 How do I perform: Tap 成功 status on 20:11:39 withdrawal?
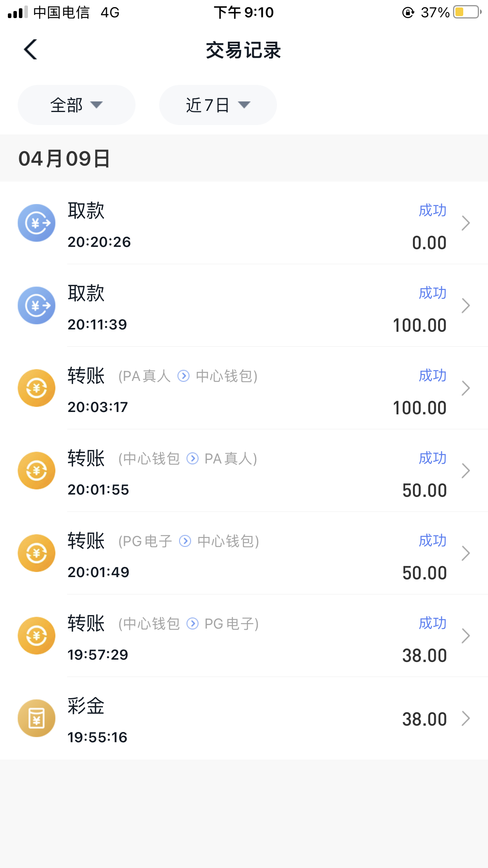point(432,293)
